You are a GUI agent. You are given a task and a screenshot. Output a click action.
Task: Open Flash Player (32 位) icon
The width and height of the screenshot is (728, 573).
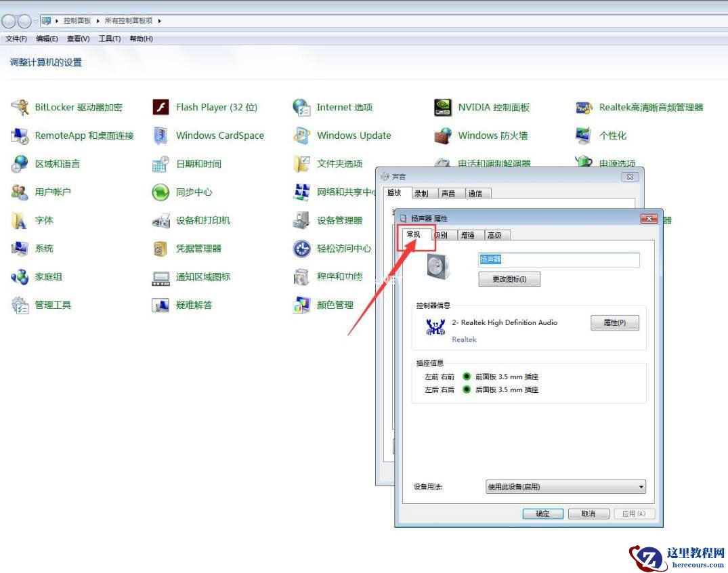pos(160,107)
